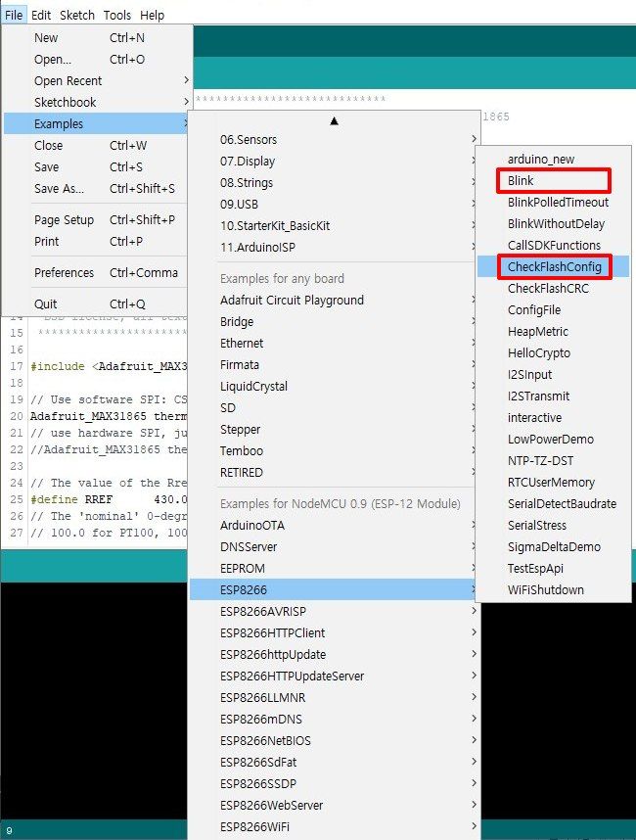
Task: Open the BlinkPolledTimeout example
Action: click(553, 202)
